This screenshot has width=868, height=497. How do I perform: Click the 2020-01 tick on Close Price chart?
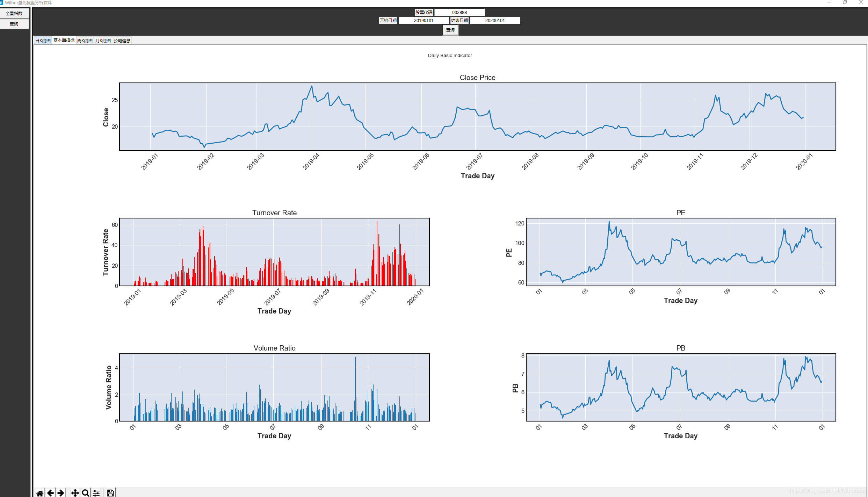(x=804, y=161)
